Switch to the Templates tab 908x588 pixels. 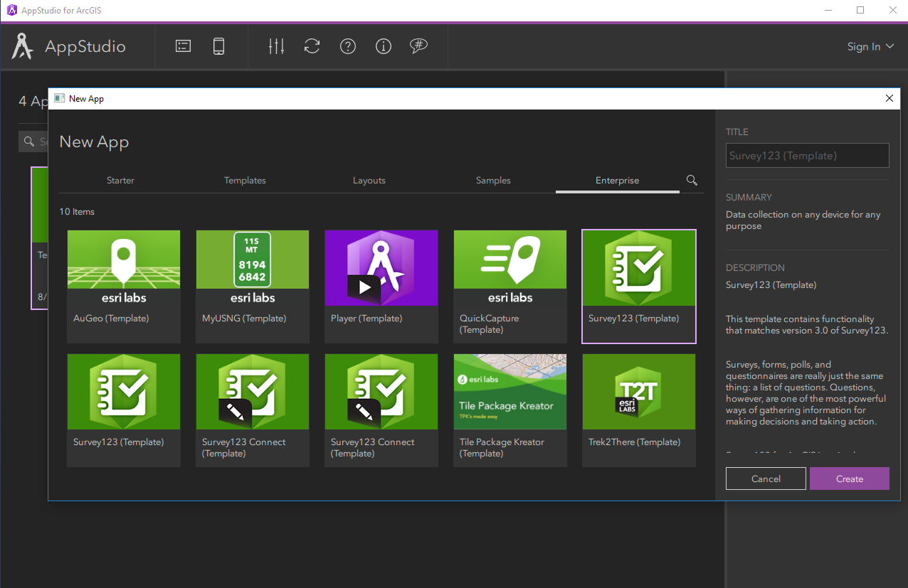[245, 181]
